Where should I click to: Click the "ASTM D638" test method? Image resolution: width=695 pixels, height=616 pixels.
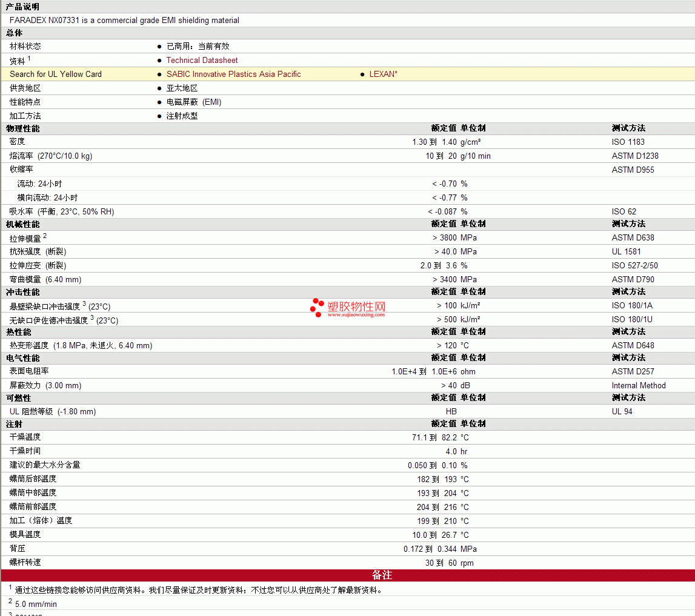coord(633,237)
